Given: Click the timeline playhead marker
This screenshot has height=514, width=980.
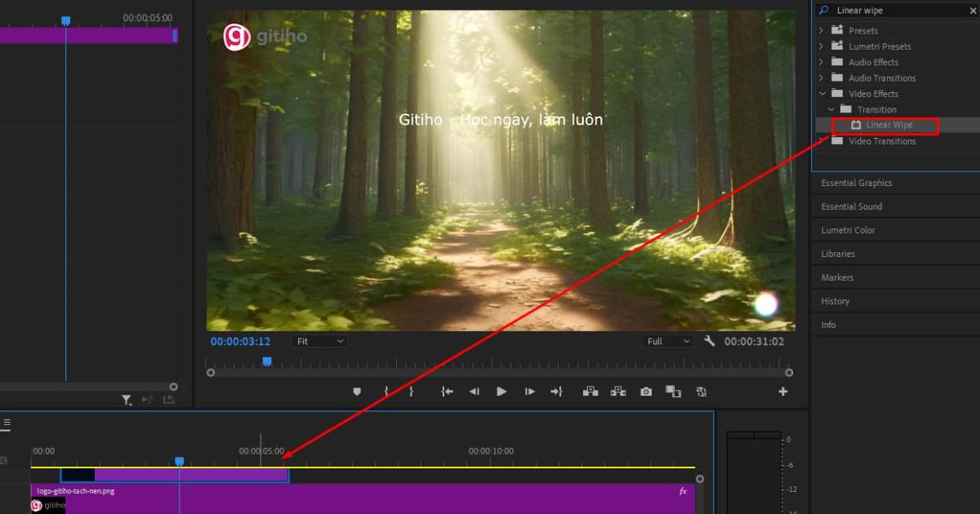Looking at the screenshot, I should 180,462.
